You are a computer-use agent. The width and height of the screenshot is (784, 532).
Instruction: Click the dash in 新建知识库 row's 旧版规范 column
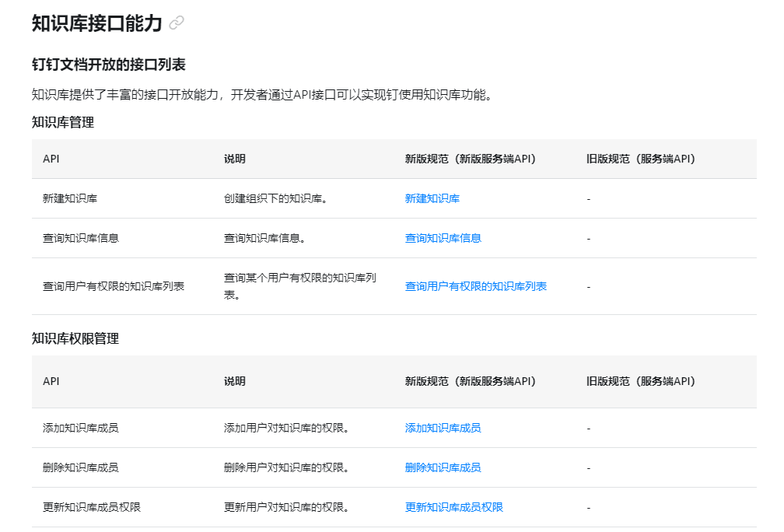tap(589, 199)
